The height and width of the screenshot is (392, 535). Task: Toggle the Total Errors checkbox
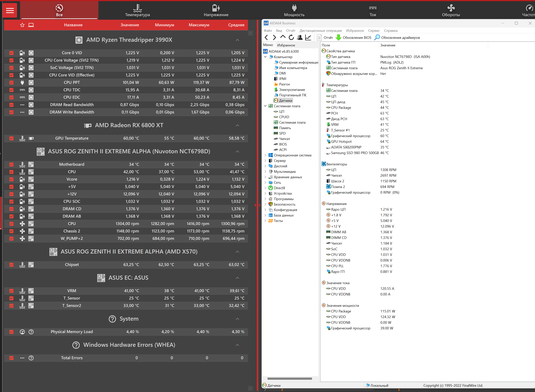(x=11, y=358)
